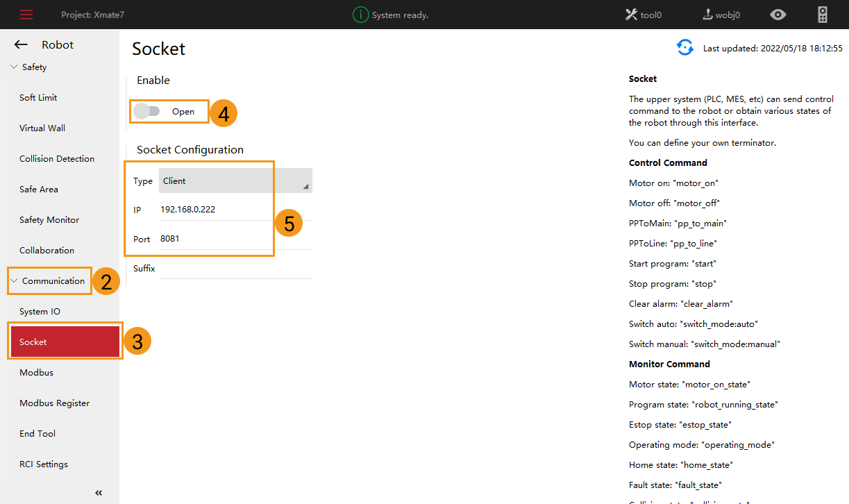Image resolution: width=849 pixels, height=504 pixels.
Task: Go back using the arrow beside Robot
Action: click(21, 44)
